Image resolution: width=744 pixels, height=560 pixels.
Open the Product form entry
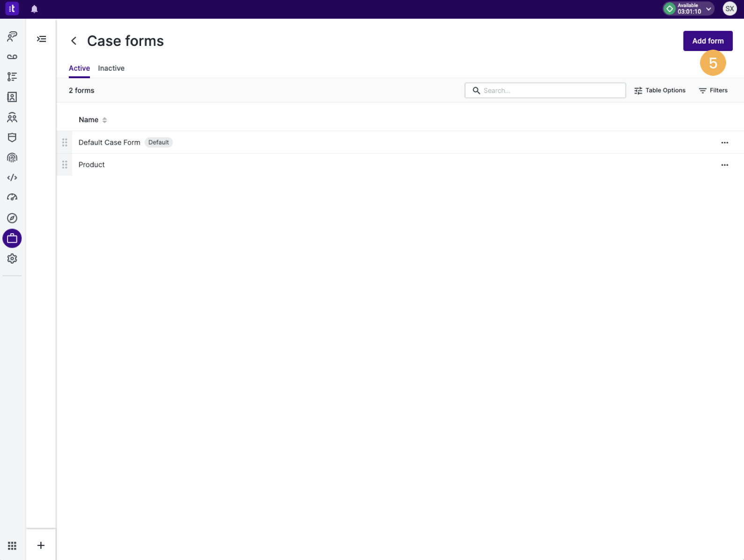pyautogui.click(x=91, y=165)
